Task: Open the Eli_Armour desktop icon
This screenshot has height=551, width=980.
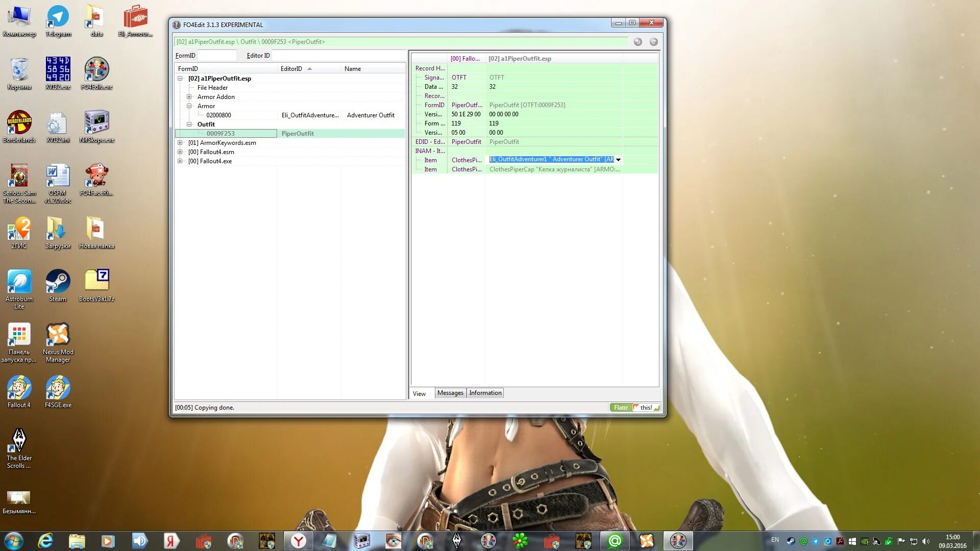Action: [x=135, y=21]
